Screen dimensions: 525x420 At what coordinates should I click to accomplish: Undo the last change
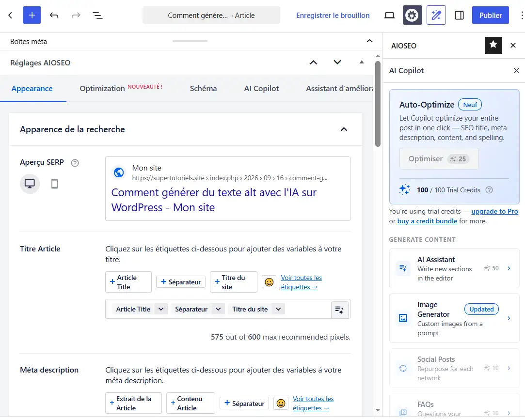click(54, 16)
